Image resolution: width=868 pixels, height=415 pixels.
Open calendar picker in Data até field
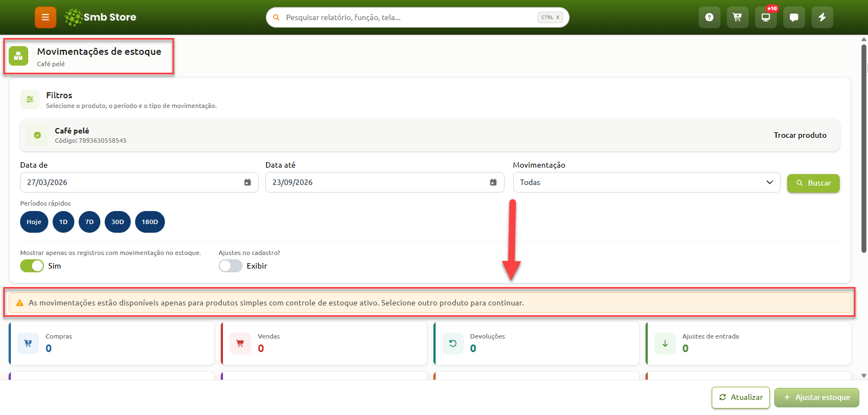493,182
